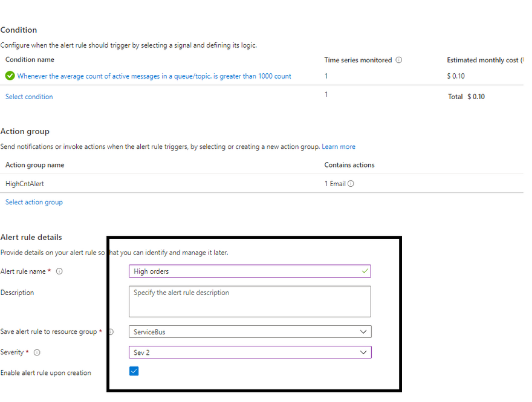Viewport: 532px width, 402px height.
Task: Click time series count beside Select condition
Action: (x=326, y=94)
